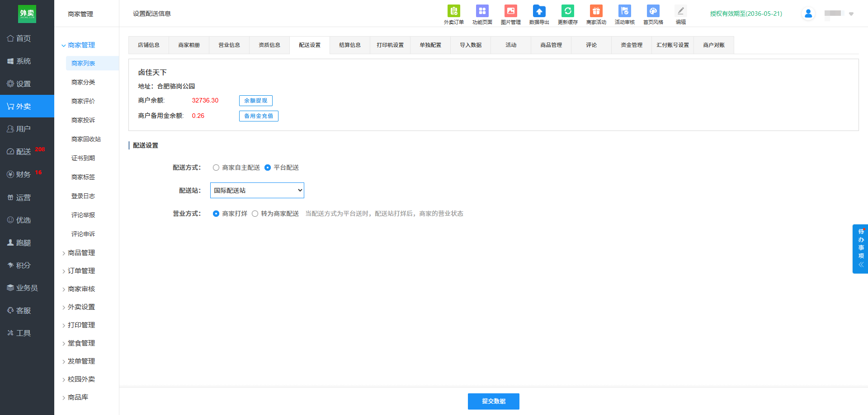868x415 pixels.
Task: Open 系统 in the sidebar
Action: [x=27, y=61]
